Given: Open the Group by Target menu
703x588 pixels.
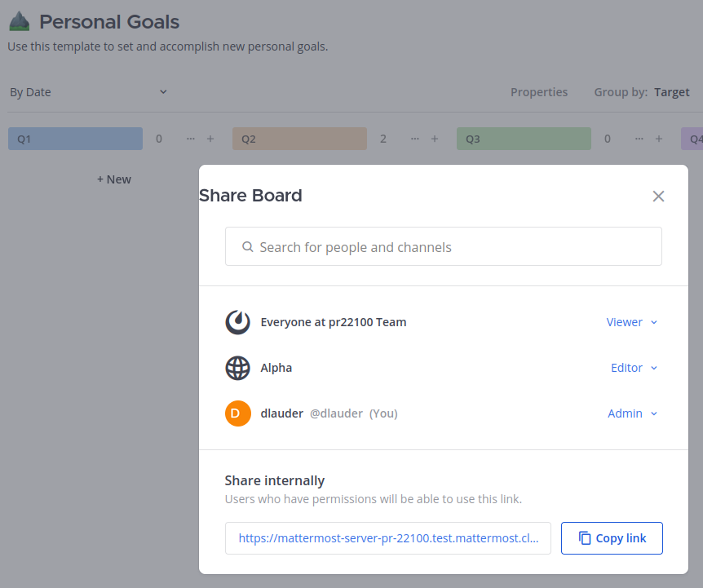Looking at the screenshot, I should click(x=671, y=92).
